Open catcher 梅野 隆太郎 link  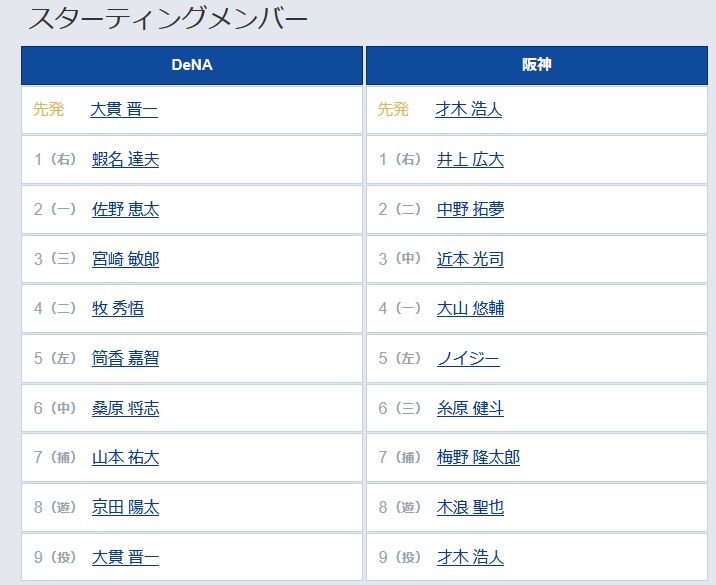tap(478, 457)
